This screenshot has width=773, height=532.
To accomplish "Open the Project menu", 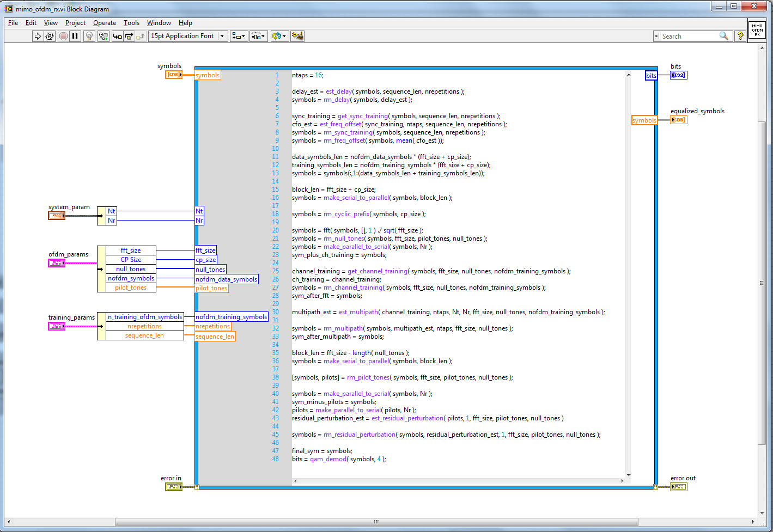I will click(x=75, y=23).
